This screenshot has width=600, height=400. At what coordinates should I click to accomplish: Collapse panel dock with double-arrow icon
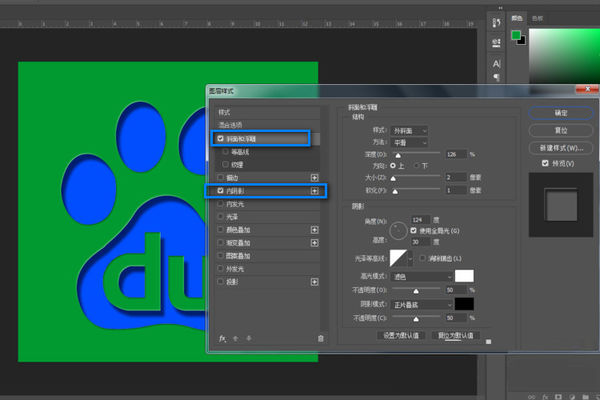[x=501, y=8]
